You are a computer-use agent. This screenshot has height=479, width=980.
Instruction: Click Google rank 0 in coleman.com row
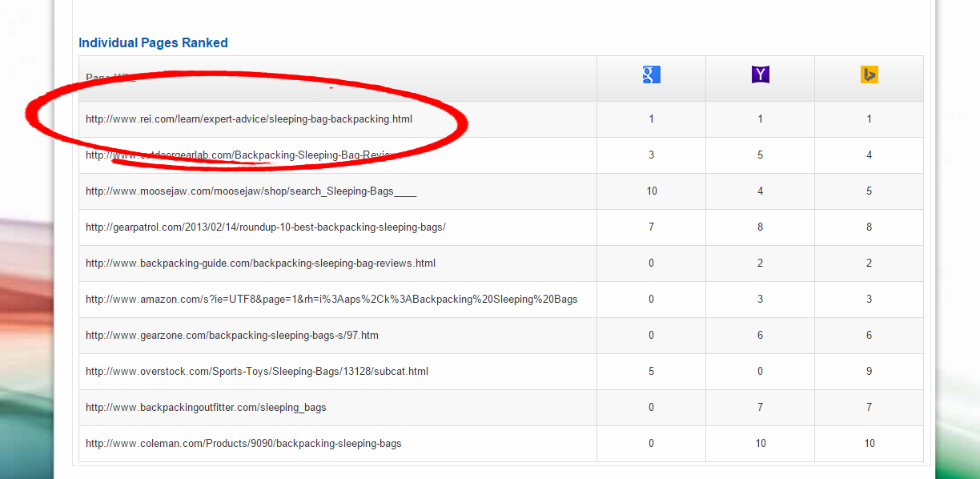pos(652,444)
